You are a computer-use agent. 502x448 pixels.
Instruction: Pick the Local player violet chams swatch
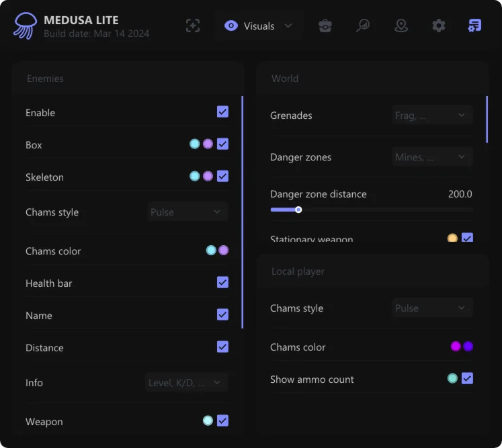[x=468, y=346]
